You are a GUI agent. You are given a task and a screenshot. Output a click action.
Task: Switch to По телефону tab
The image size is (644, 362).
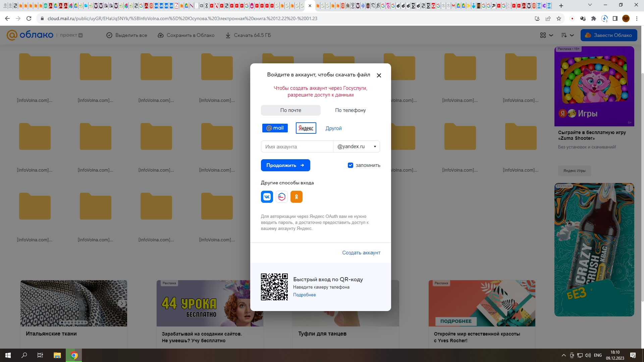click(350, 110)
